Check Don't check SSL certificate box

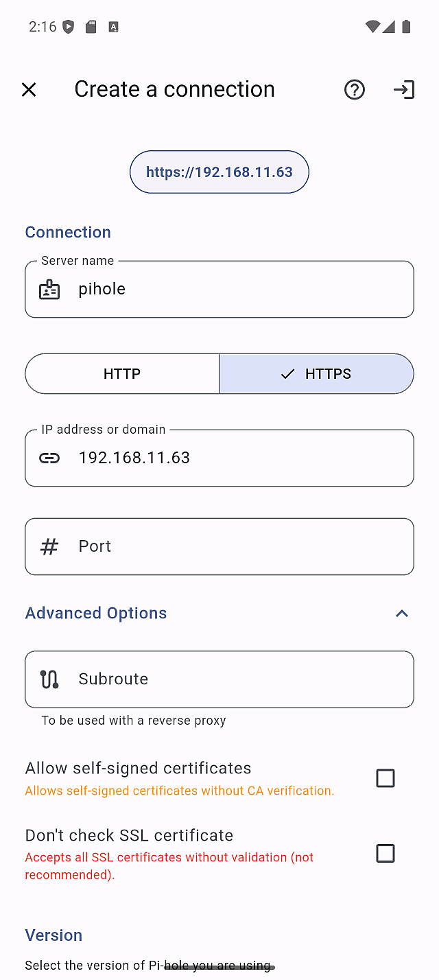coord(385,853)
